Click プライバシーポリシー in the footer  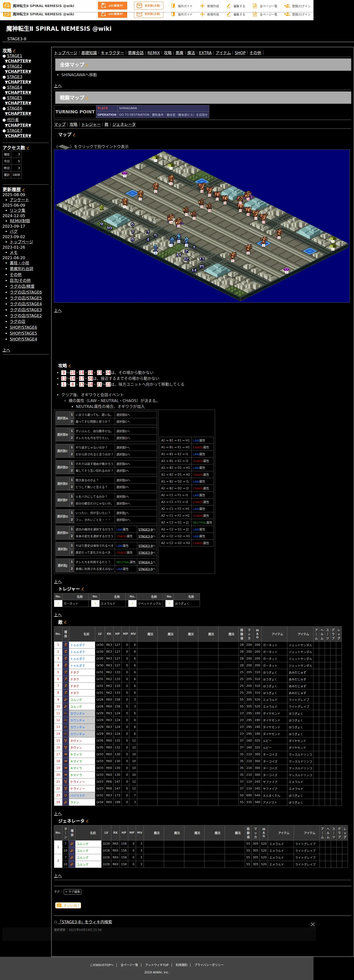click(209, 965)
